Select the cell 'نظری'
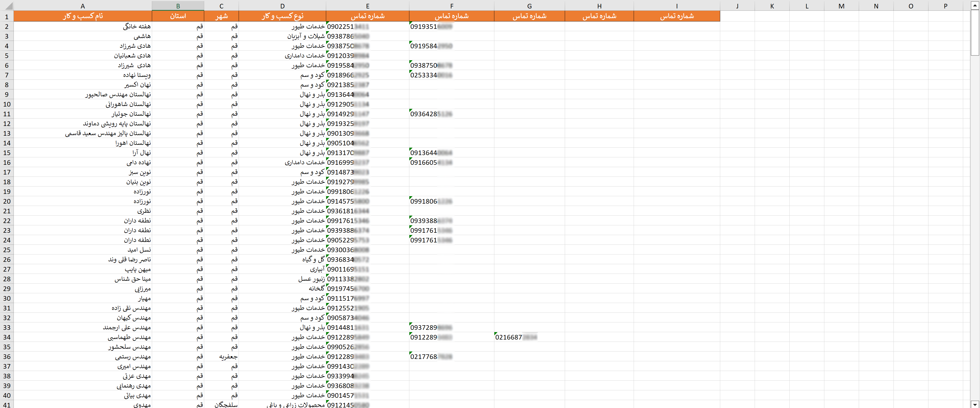 82,211
